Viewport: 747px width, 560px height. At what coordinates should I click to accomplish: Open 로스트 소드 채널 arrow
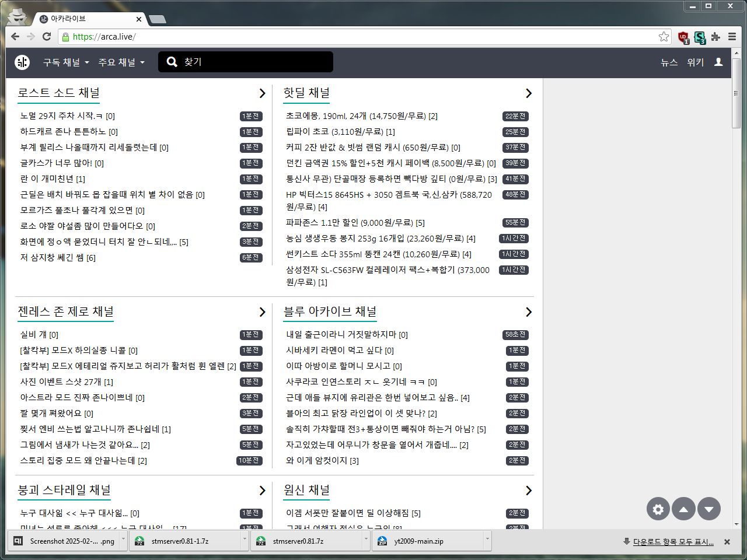[262, 93]
